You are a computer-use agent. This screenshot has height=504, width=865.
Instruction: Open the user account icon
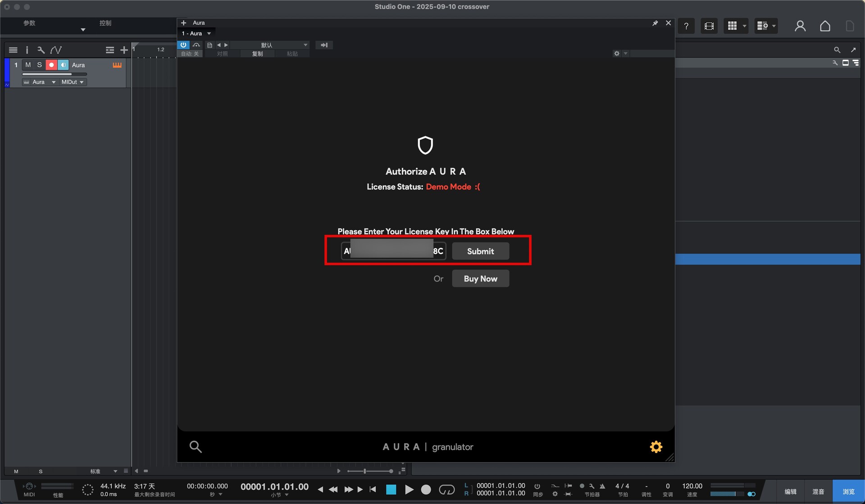(800, 26)
